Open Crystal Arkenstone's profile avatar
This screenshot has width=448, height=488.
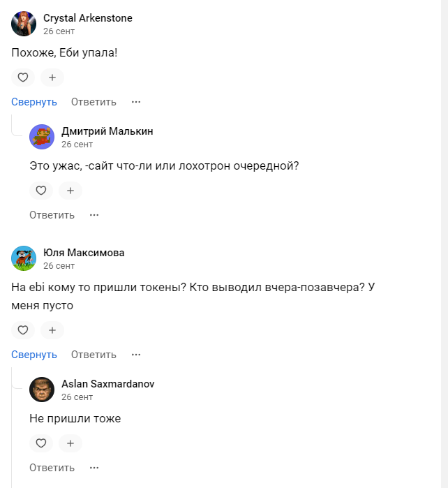pyautogui.click(x=24, y=24)
